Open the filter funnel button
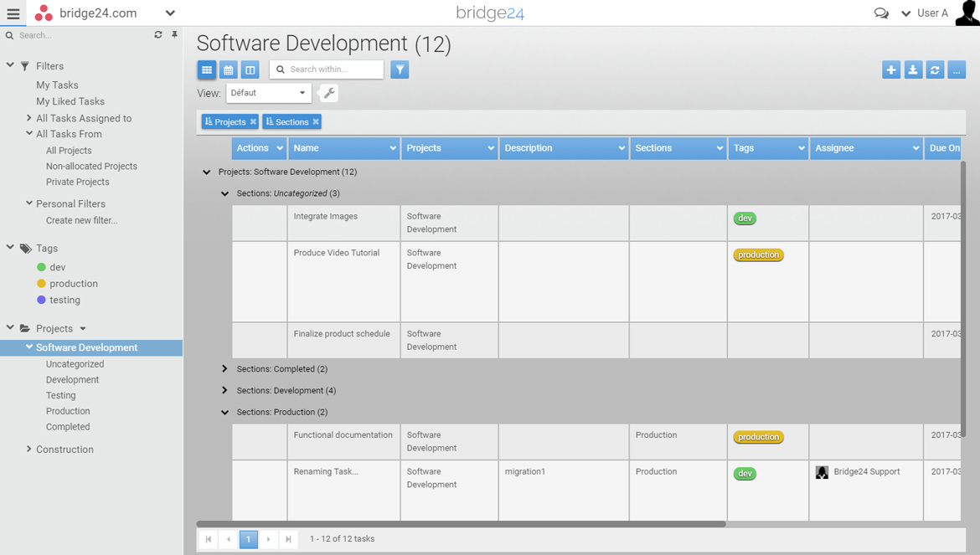Image resolution: width=980 pixels, height=555 pixels. click(x=400, y=70)
